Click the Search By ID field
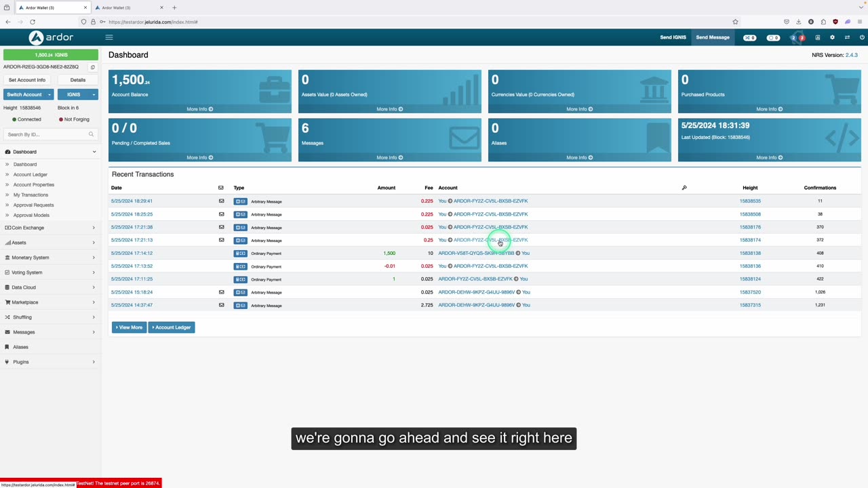This screenshot has width=868, height=488. (x=50, y=134)
